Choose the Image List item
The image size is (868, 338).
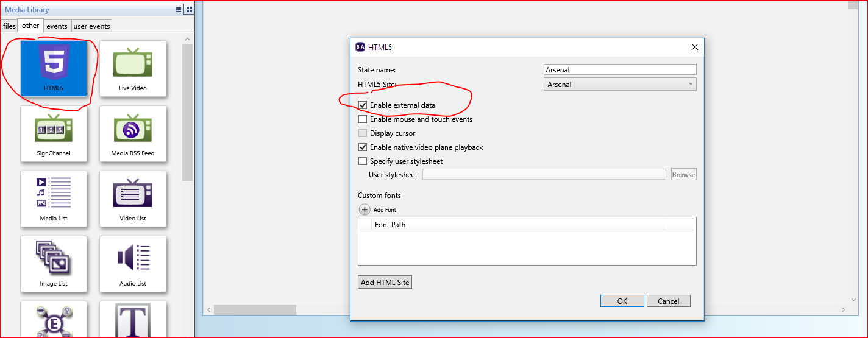54,264
